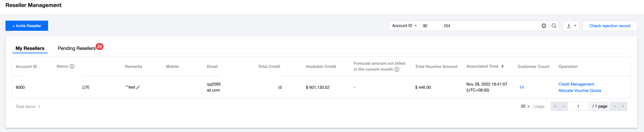The image size is (644, 132).
Task: Select the My Resellers tab
Action: (x=30, y=48)
